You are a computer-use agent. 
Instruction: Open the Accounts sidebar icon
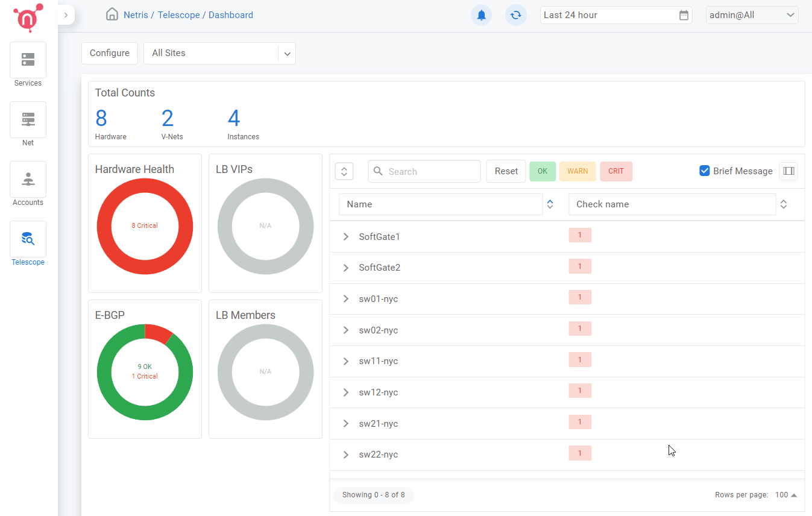tap(28, 179)
